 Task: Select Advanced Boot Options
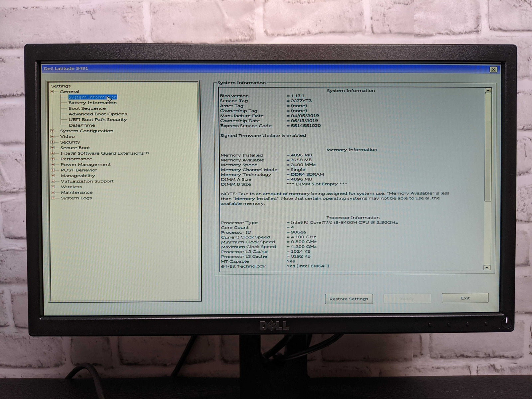tap(98, 114)
